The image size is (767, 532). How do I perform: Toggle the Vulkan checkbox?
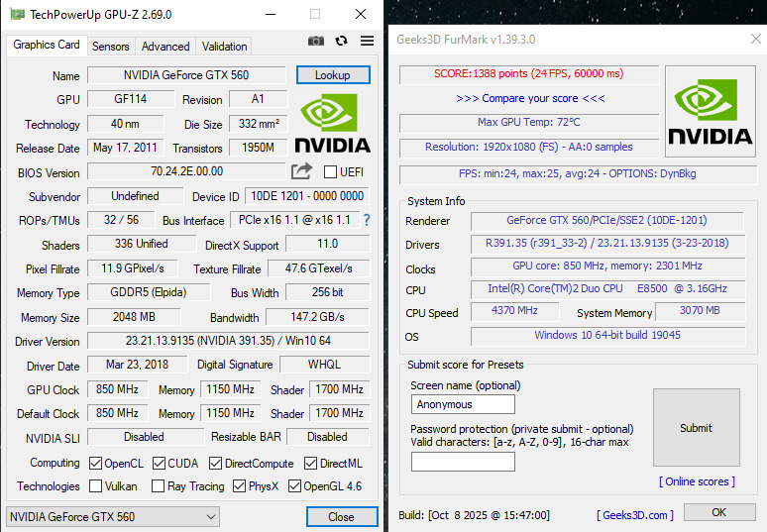96,486
